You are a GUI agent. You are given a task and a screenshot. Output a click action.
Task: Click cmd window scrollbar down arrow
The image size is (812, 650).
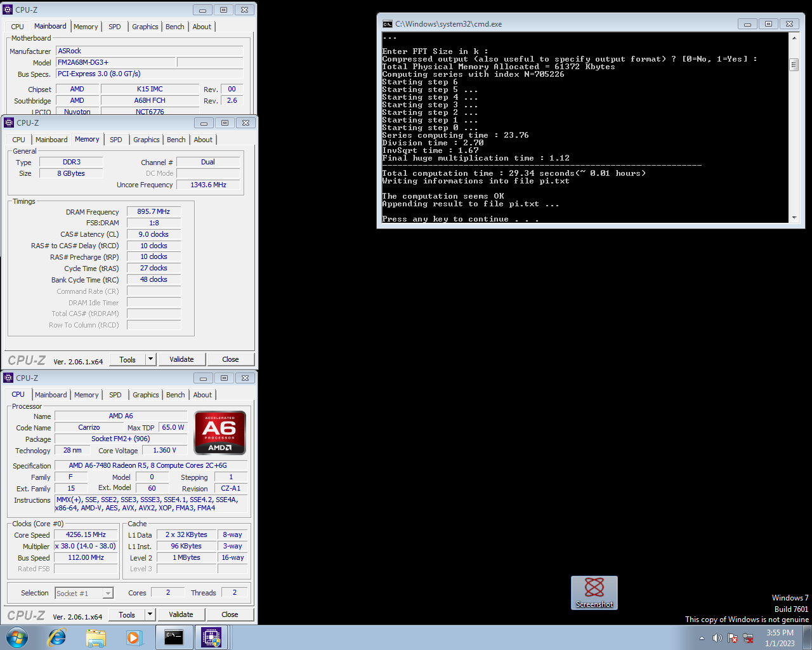pyautogui.click(x=794, y=218)
